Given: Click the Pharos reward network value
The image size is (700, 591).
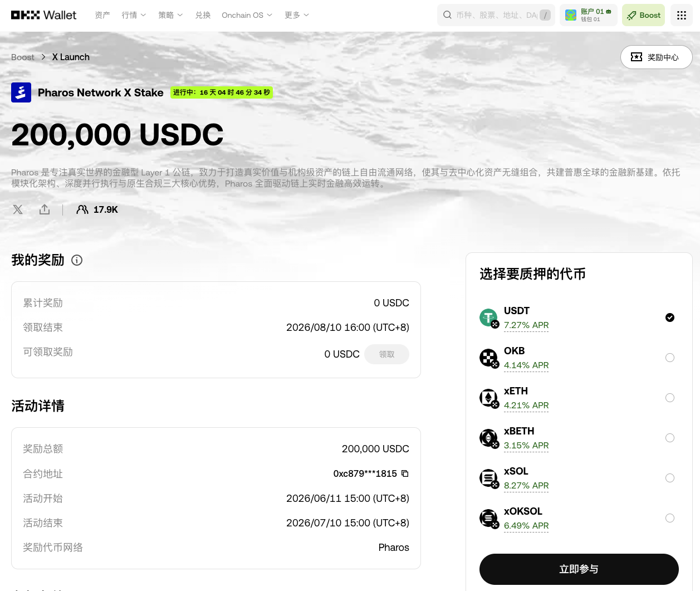Looking at the screenshot, I should (394, 548).
